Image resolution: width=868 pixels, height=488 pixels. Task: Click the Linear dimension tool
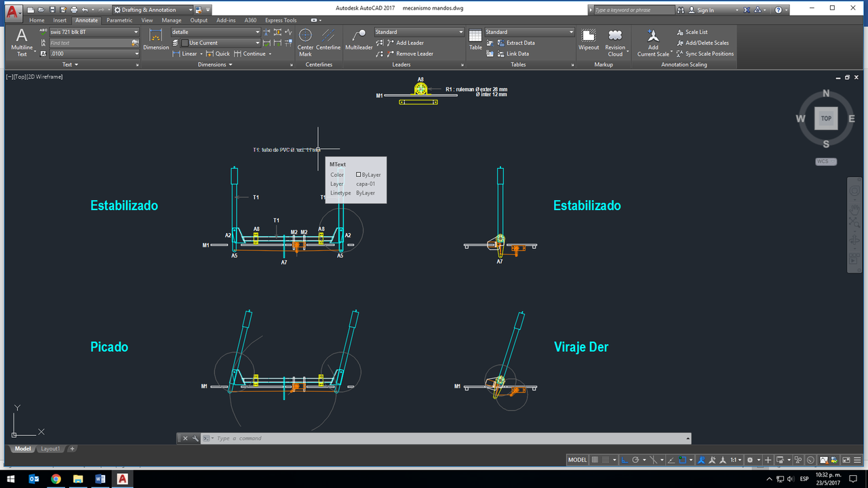coord(185,54)
